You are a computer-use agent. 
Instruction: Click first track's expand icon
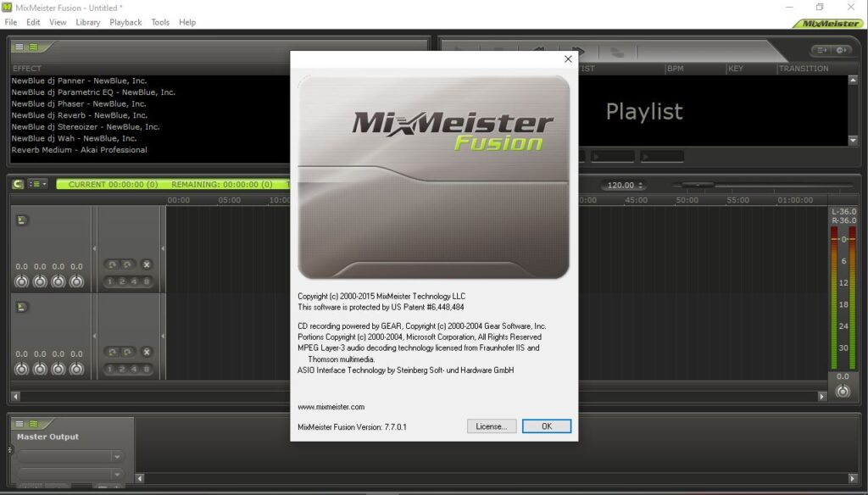click(21, 220)
